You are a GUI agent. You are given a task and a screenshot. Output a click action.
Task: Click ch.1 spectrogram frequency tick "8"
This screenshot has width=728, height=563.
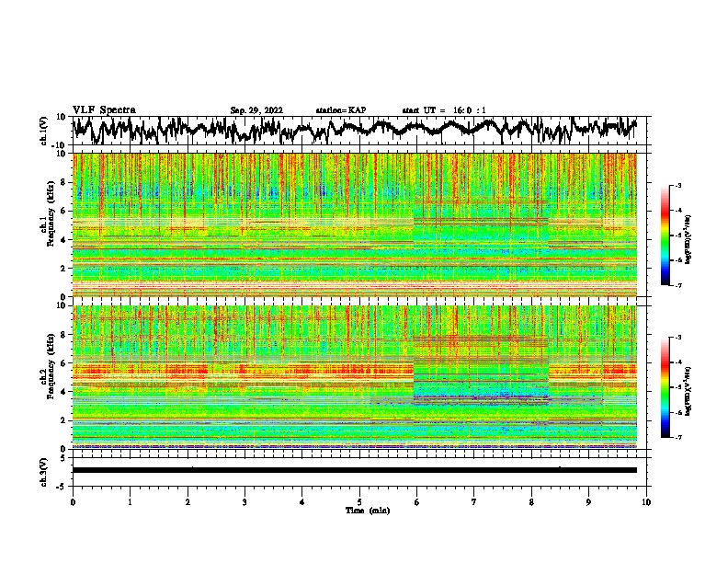tap(63, 182)
